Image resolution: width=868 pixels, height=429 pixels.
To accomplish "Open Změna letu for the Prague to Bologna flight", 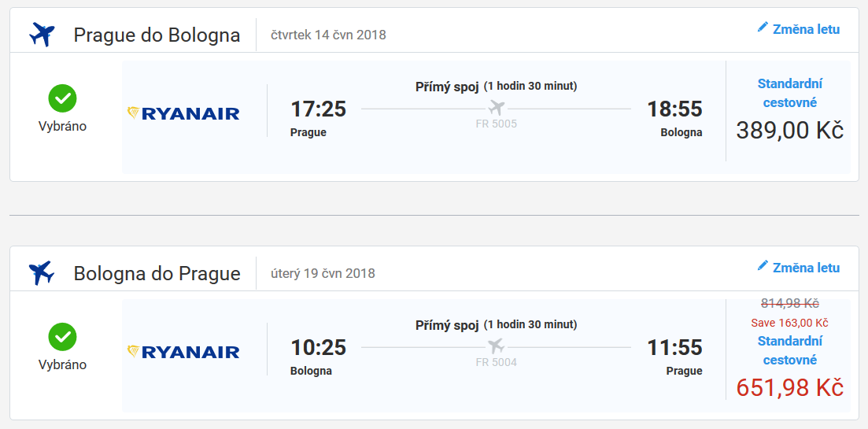I will tap(798, 29).
